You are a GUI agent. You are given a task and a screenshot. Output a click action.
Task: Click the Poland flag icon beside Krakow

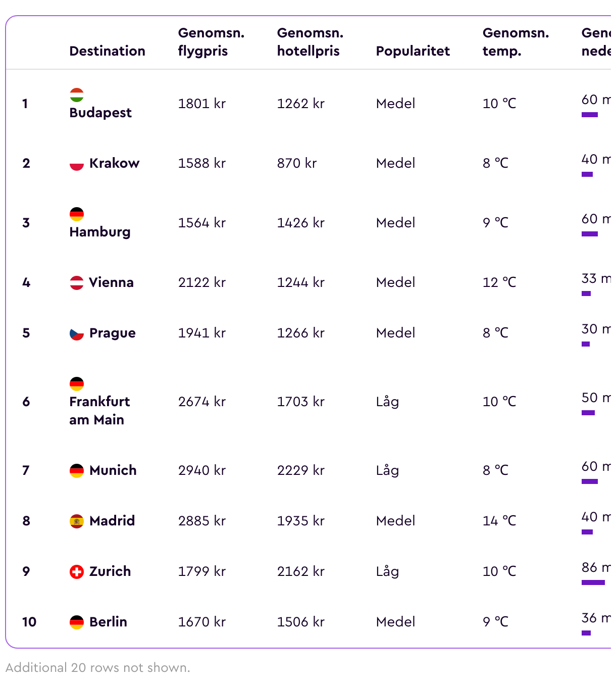(77, 164)
